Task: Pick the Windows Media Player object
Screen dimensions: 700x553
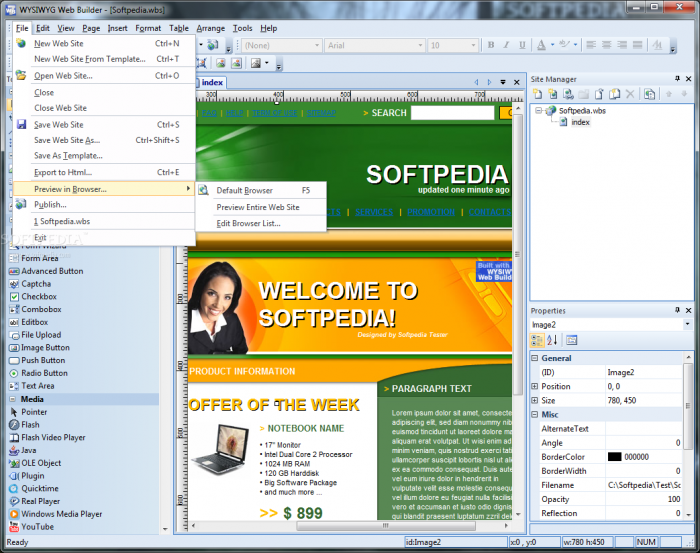Action: [x=61, y=514]
